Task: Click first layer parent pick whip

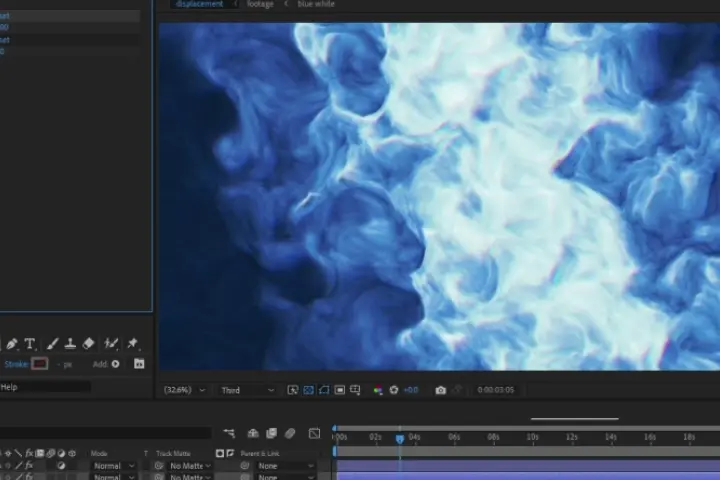Action: 245,466
